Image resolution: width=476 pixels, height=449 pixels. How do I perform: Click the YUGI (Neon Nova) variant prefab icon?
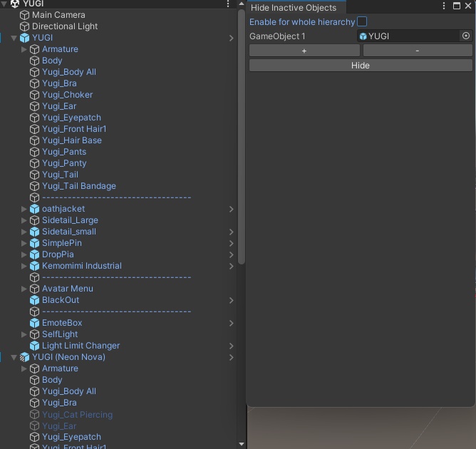24,357
